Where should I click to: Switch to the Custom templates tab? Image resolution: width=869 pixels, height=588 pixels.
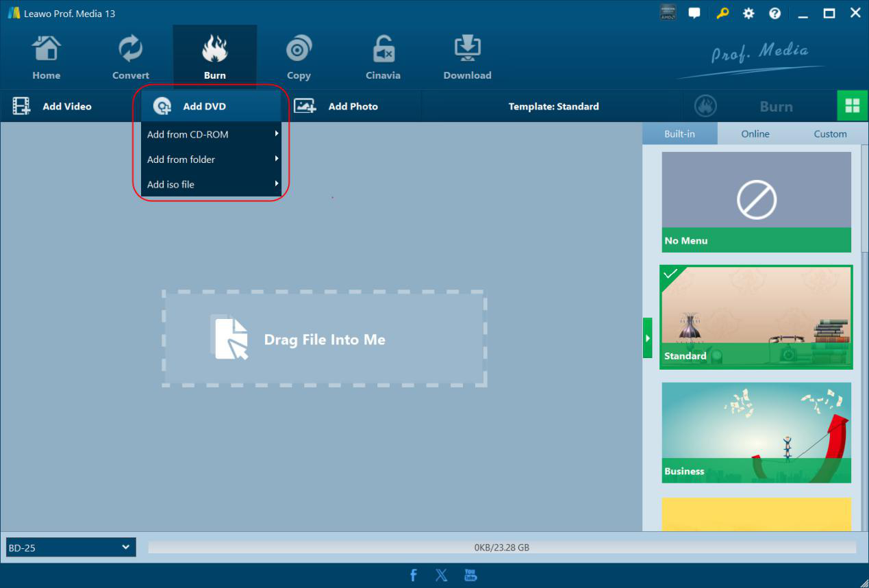click(x=830, y=133)
